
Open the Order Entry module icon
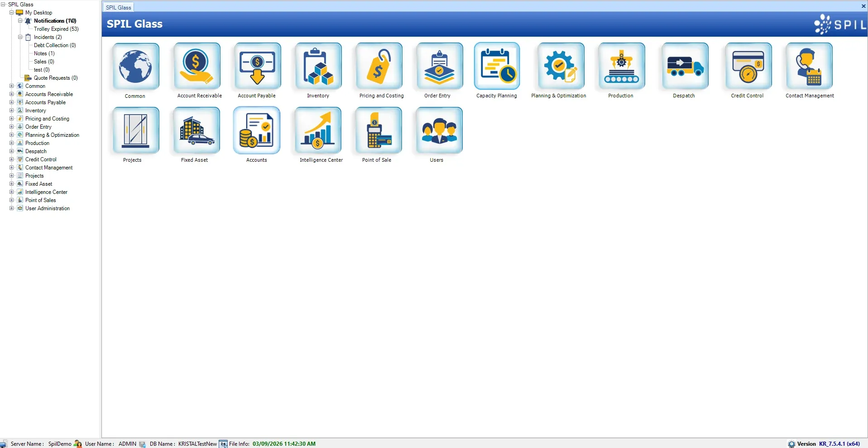coord(439,66)
